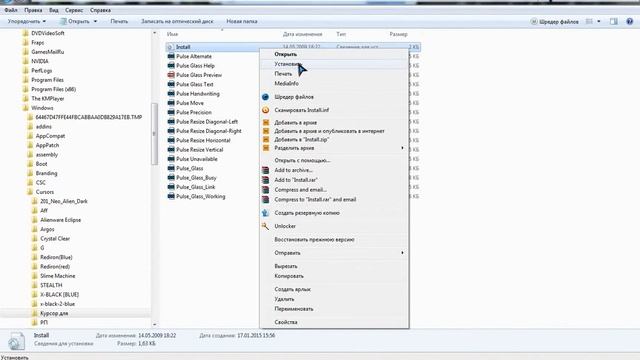This screenshot has height=360, width=640.
Task: Choose Копировать in the context menu
Action: coord(334,276)
